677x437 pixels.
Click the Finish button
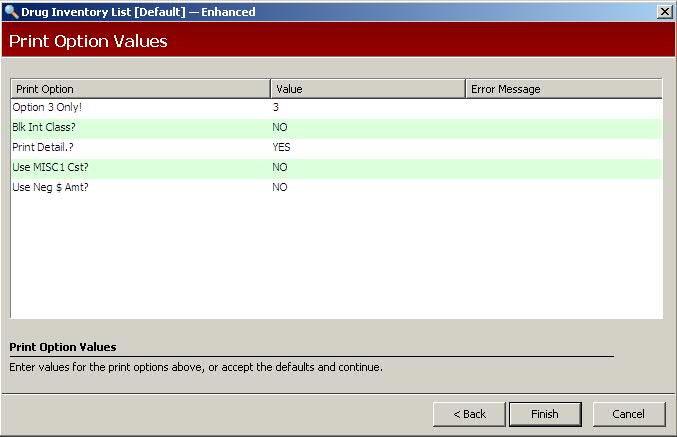(x=545, y=414)
